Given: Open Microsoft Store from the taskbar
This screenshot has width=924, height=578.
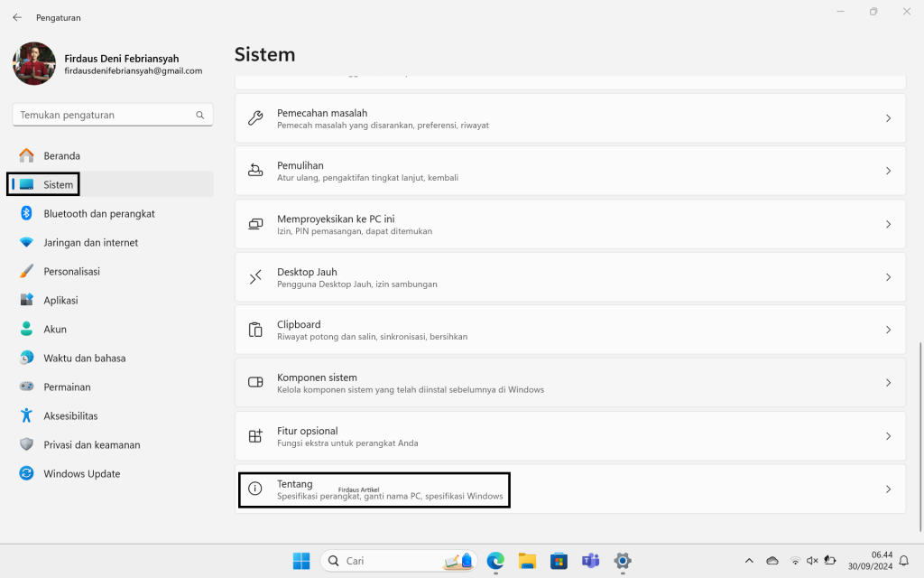Looking at the screenshot, I should 559,561.
